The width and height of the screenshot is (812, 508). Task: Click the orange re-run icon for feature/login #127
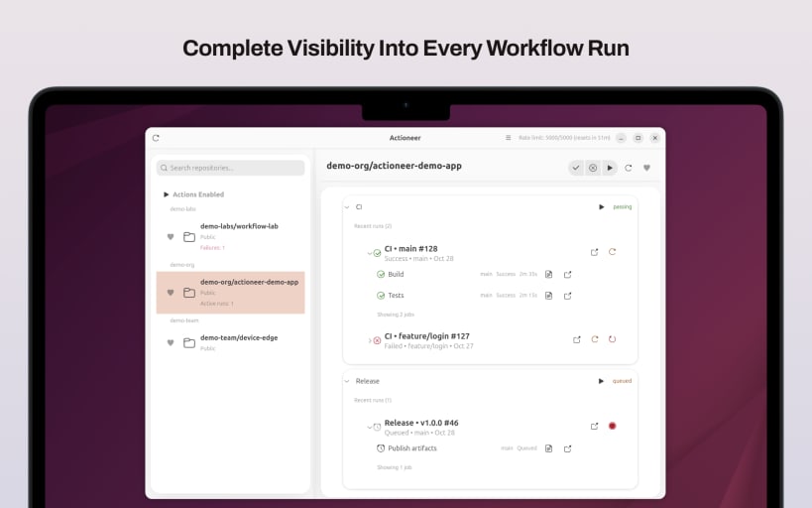point(595,339)
